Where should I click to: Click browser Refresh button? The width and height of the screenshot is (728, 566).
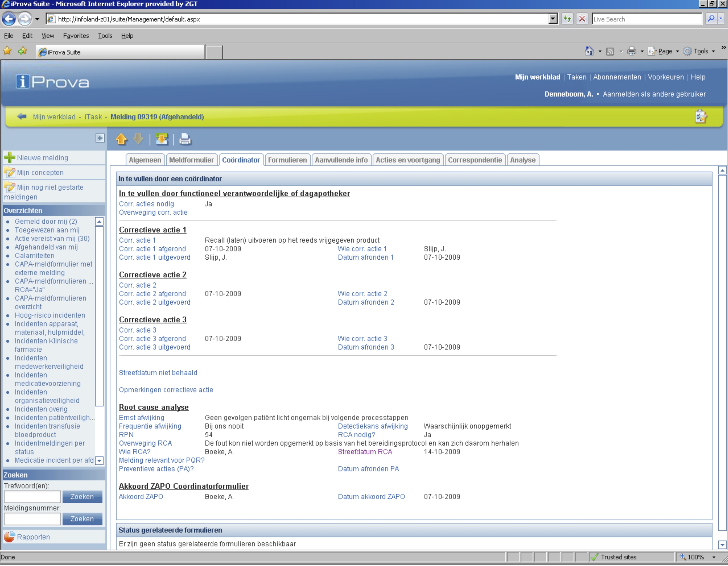567,19
